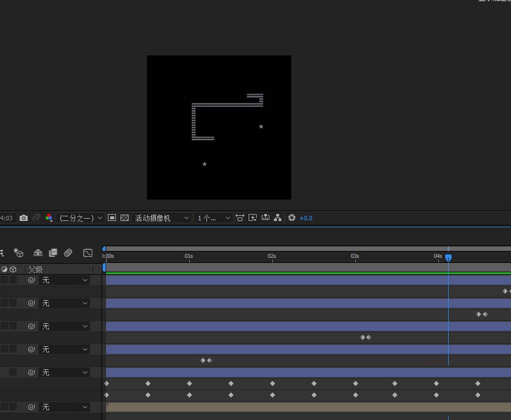The width and height of the screenshot is (511, 420).
Task: Click the time navigator start handle below ruler
Action: 104,267
